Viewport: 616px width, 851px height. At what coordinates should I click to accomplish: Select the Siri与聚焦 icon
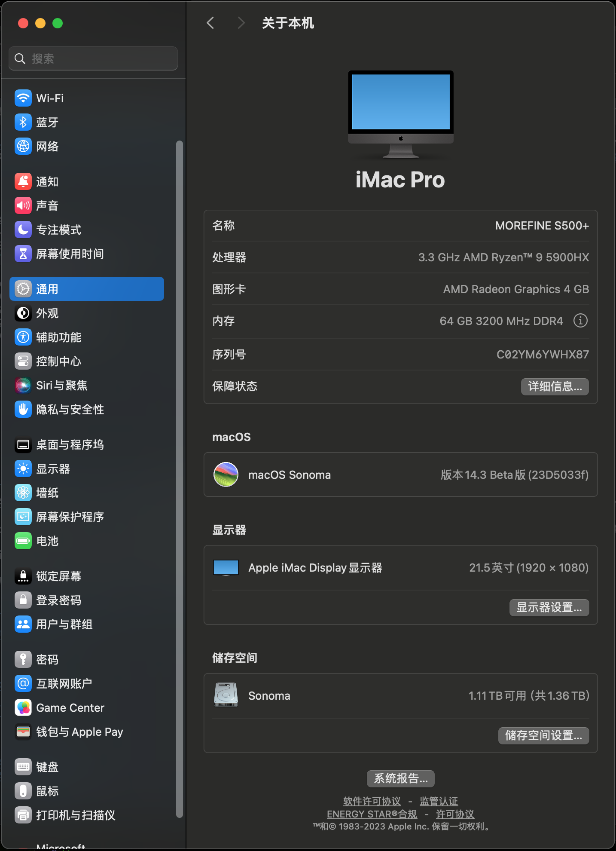(23, 385)
